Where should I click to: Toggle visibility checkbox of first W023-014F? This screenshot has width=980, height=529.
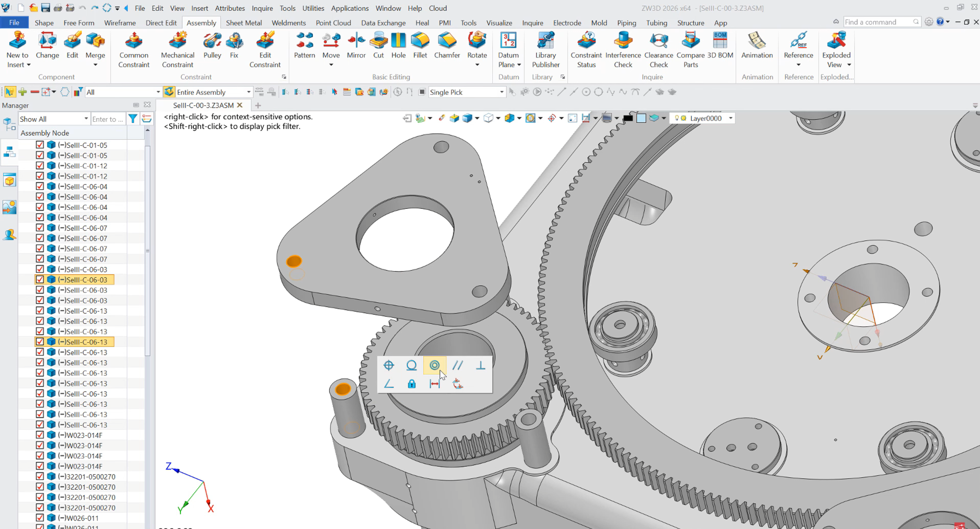click(40, 435)
